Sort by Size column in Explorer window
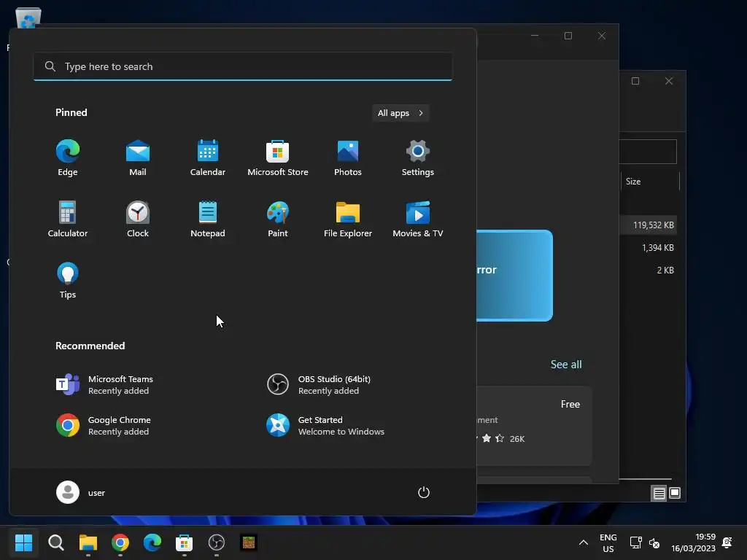The image size is (747, 560). (x=650, y=182)
